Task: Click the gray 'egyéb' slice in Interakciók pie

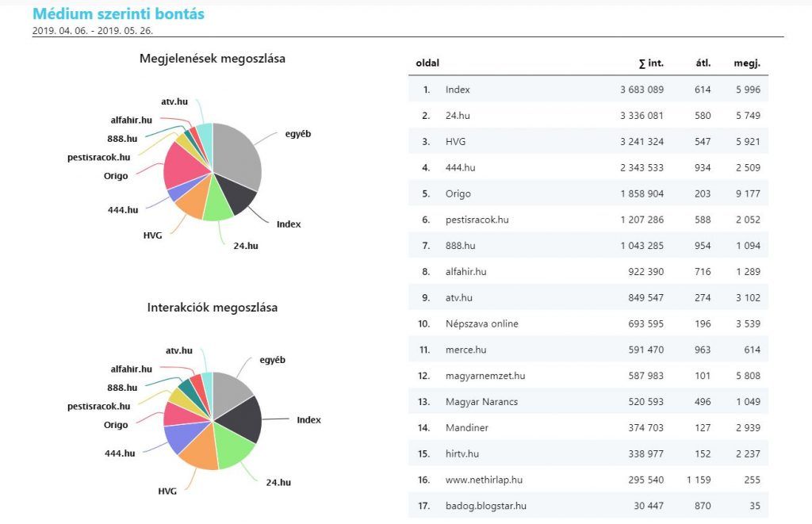Action: coord(229,393)
